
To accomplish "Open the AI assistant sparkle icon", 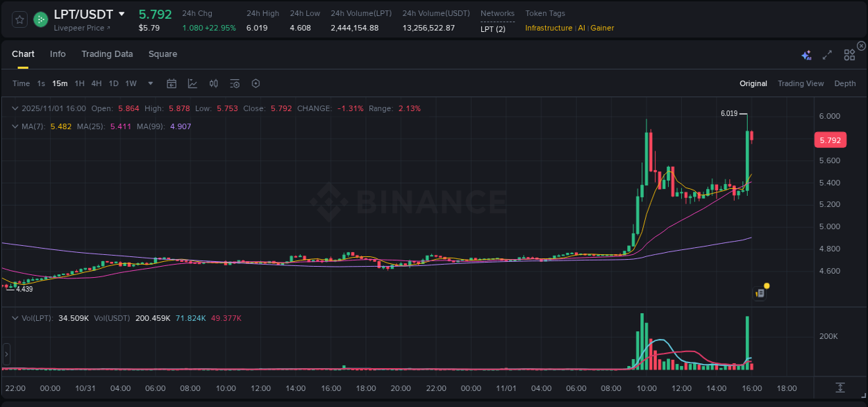I will point(806,55).
